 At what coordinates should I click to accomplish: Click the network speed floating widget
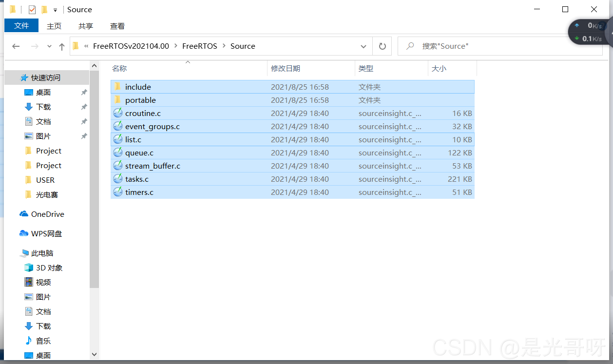[x=590, y=32]
